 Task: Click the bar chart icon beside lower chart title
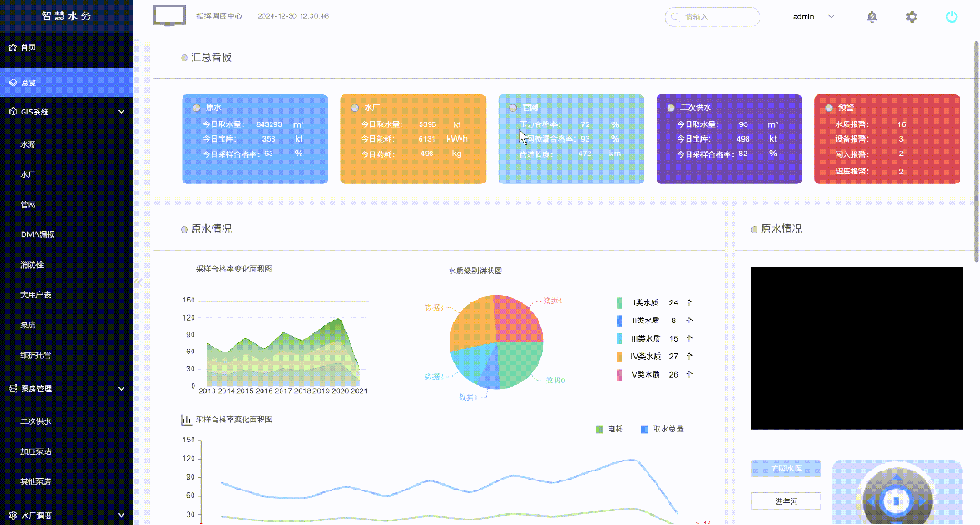[185, 420]
